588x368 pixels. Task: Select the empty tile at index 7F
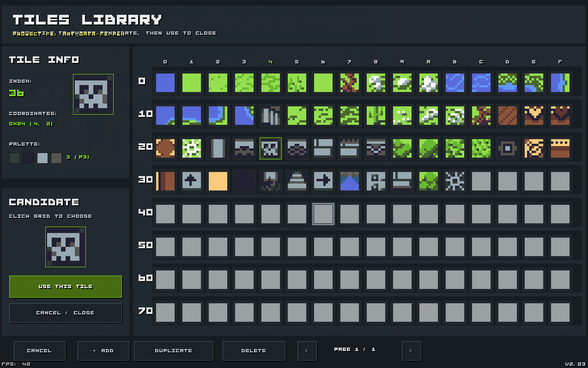(560, 313)
